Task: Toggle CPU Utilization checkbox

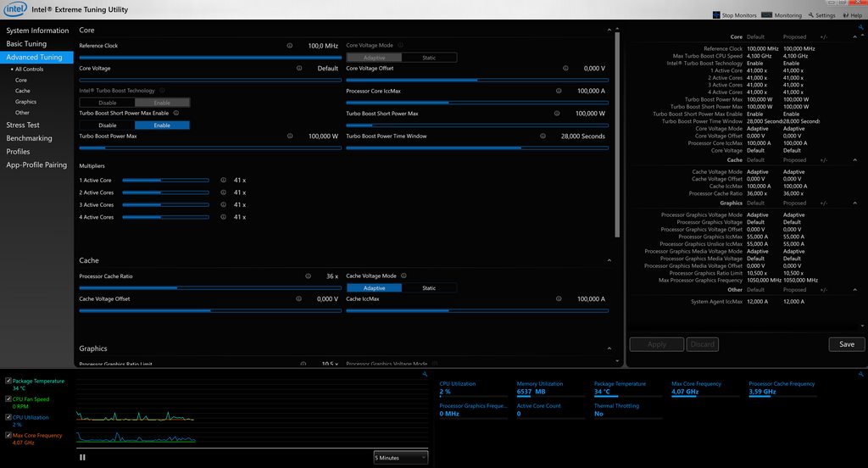Action: click(x=8, y=417)
